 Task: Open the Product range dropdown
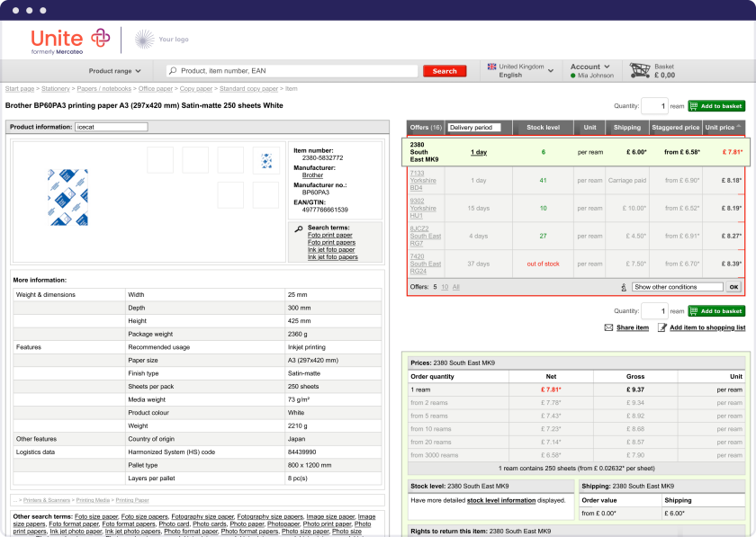click(x=115, y=71)
